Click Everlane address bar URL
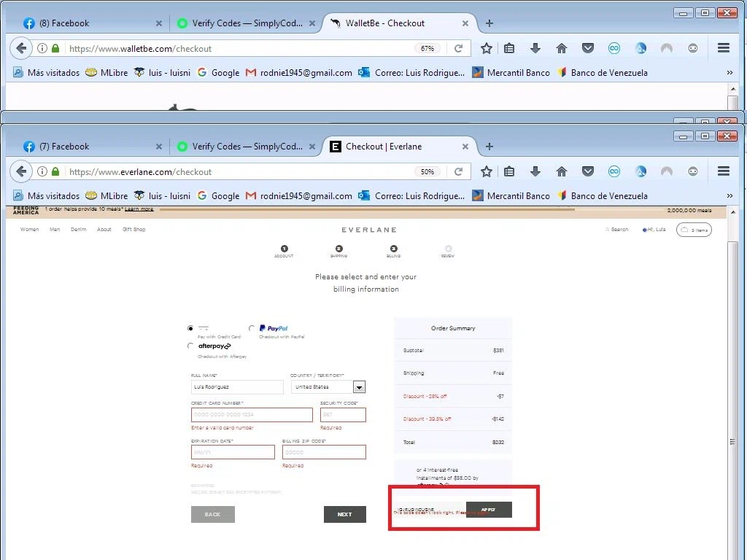The width and height of the screenshot is (747, 560). [141, 172]
